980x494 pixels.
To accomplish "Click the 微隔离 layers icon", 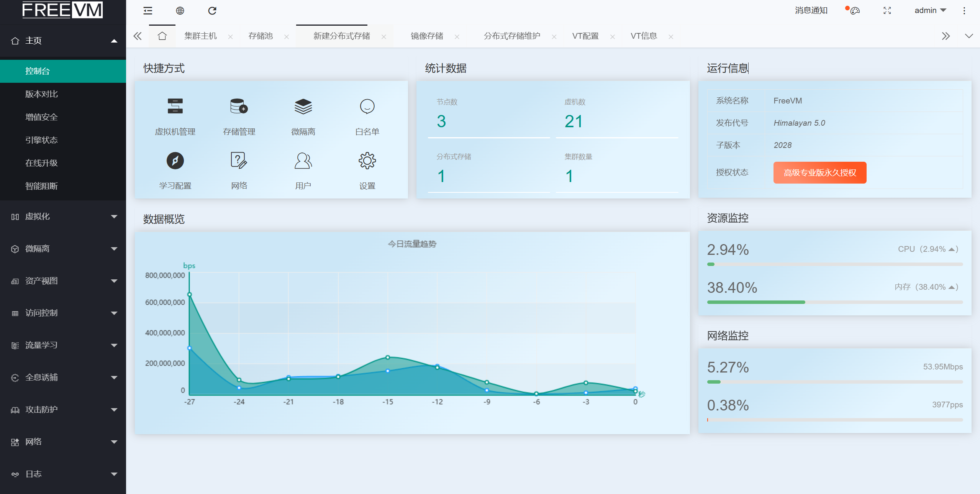I will (303, 107).
